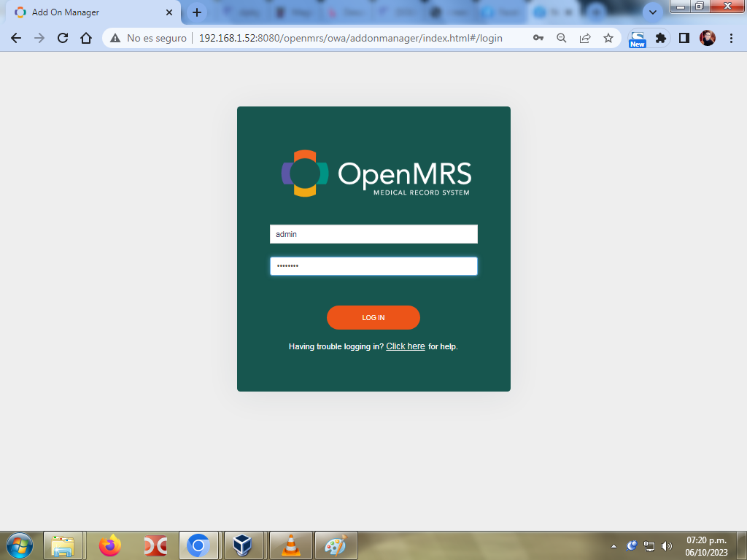
Task: Open the Windows Start menu
Action: point(20,545)
